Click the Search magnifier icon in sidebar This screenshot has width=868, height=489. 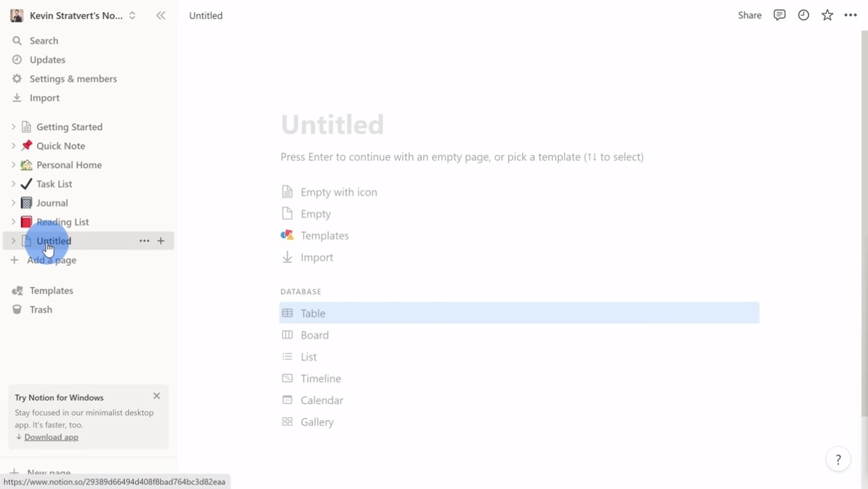pos(18,41)
